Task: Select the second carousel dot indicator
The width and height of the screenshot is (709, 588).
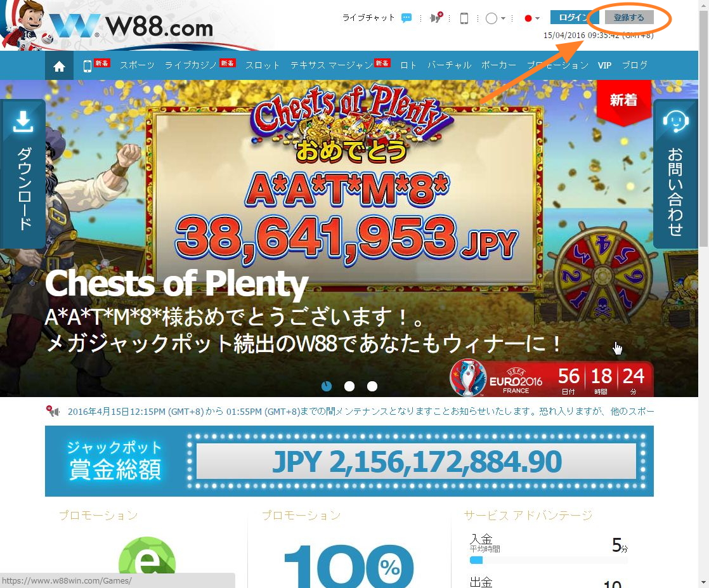Action: point(349,386)
